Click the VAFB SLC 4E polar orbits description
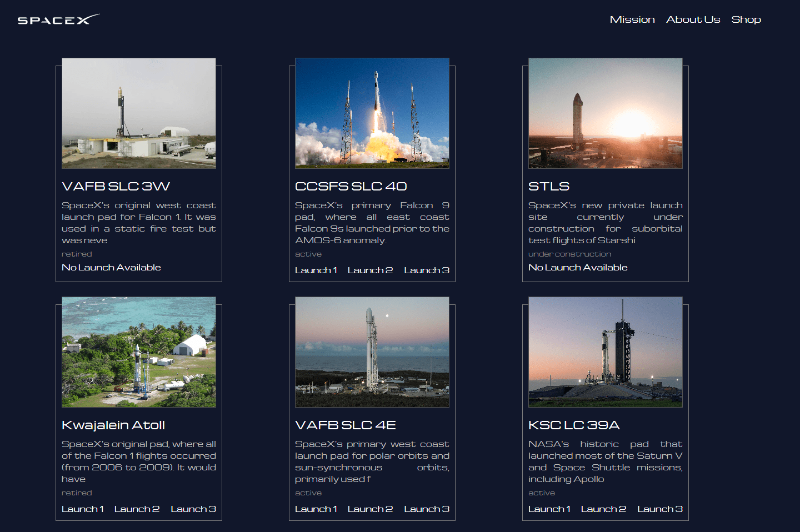The height and width of the screenshot is (532, 800). click(372, 461)
